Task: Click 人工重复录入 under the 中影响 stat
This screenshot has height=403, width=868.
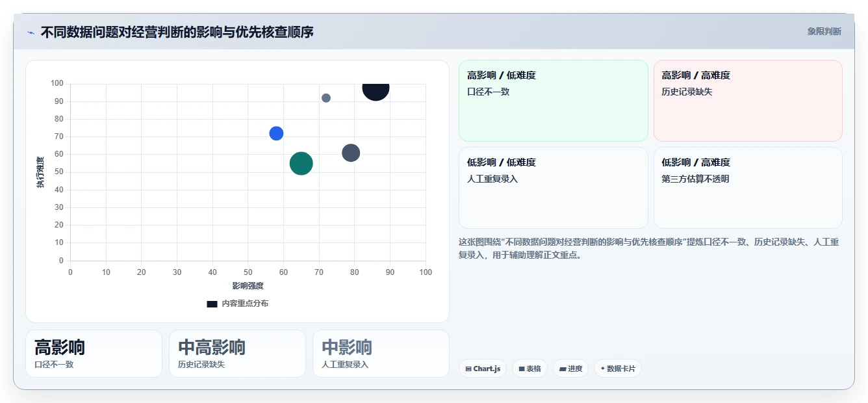Action: pyautogui.click(x=345, y=365)
